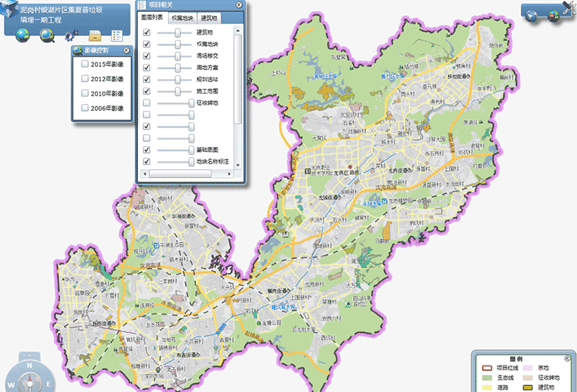Close the 影像控制 panel
Screen dimensions: 577x392
click(x=126, y=51)
